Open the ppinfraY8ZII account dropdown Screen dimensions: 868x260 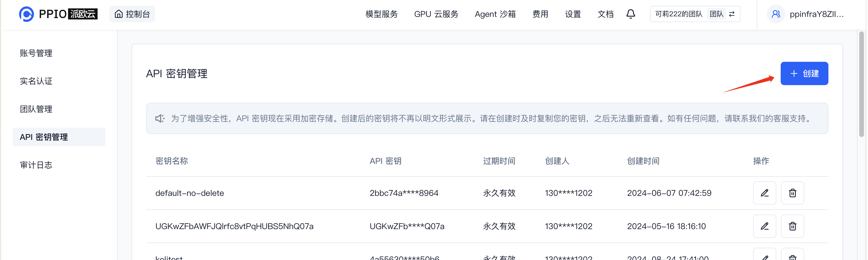(x=816, y=14)
